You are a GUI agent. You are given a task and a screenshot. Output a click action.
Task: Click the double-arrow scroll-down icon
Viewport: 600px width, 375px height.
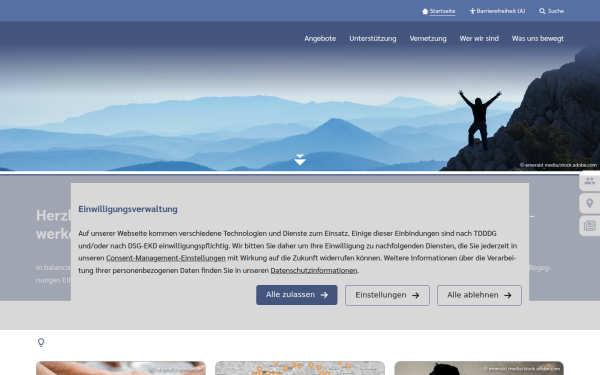(300, 160)
